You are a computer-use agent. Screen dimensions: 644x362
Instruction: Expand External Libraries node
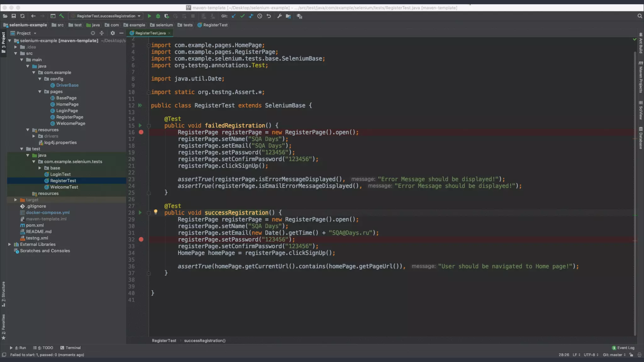point(9,244)
